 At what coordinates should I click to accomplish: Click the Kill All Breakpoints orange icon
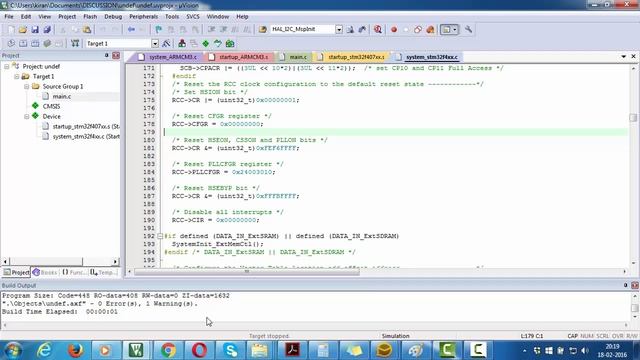click(x=430, y=29)
